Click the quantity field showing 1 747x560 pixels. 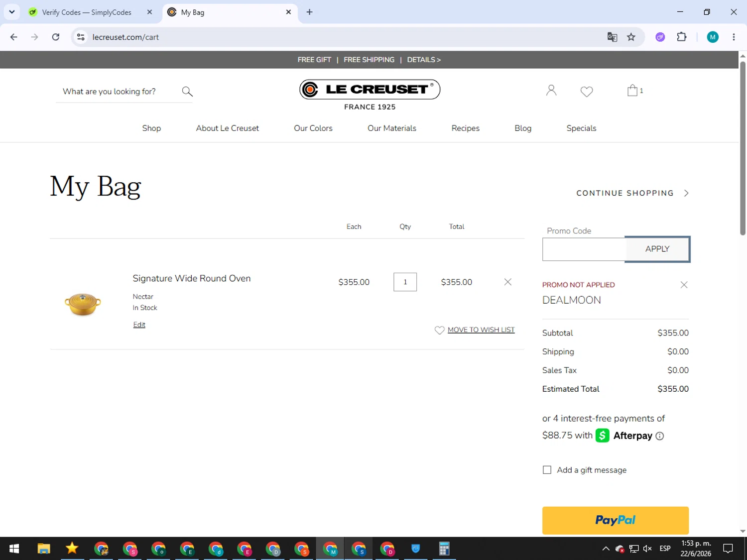[405, 282]
